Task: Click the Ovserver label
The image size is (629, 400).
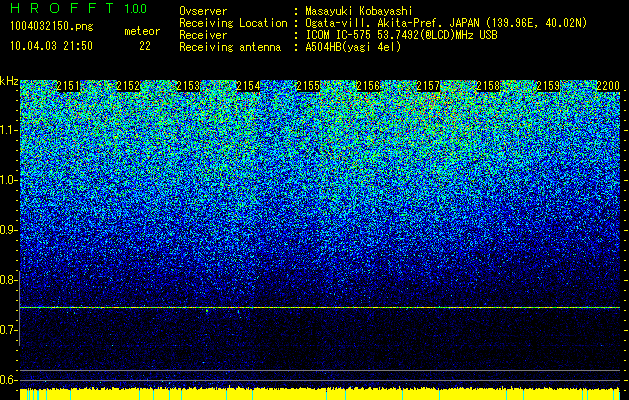Action: tap(203, 11)
